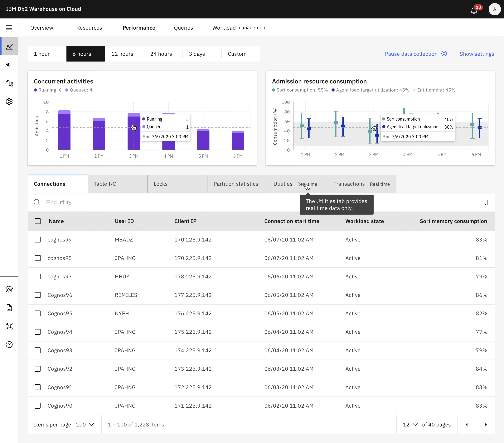This screenshot has width=504, height=443.
Task: Open the hamburger navigation menu
Action: tap(9, 28)
